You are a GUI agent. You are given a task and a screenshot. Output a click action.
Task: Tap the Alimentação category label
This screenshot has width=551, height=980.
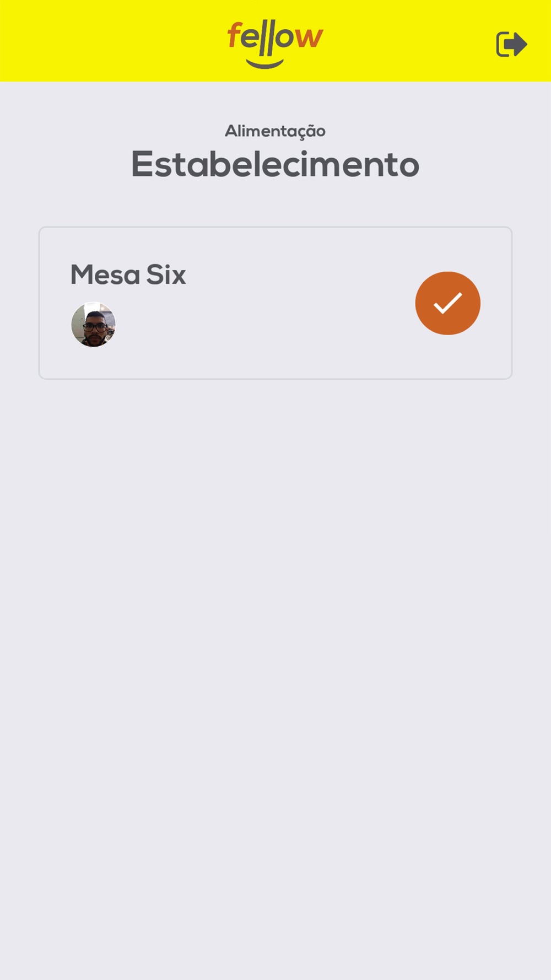tap(275, 131)
